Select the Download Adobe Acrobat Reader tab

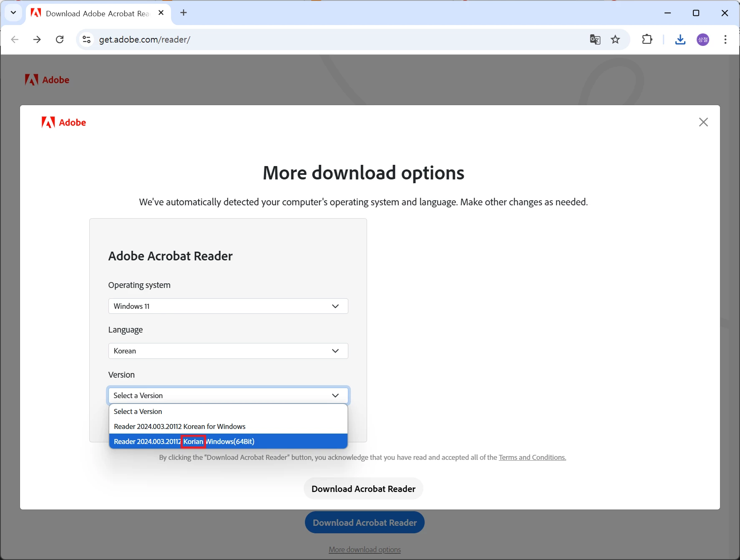[x=98, y=13]
